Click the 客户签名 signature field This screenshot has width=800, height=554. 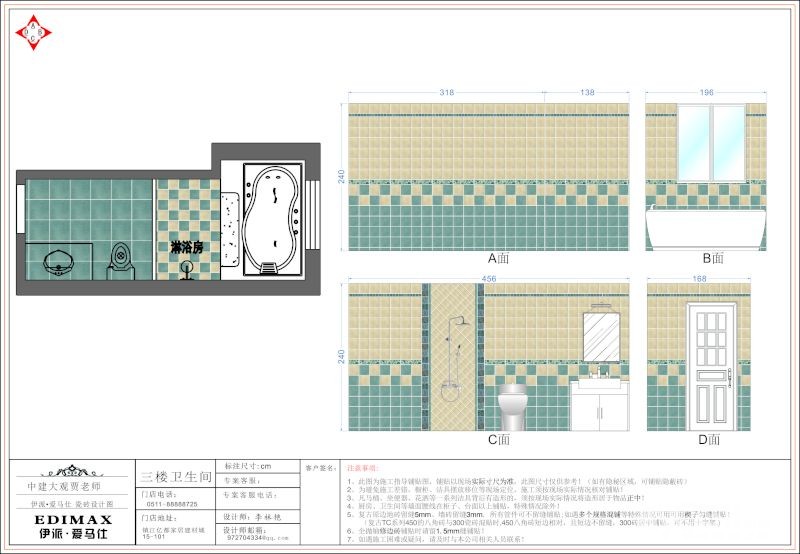click(x=320, y=467)
